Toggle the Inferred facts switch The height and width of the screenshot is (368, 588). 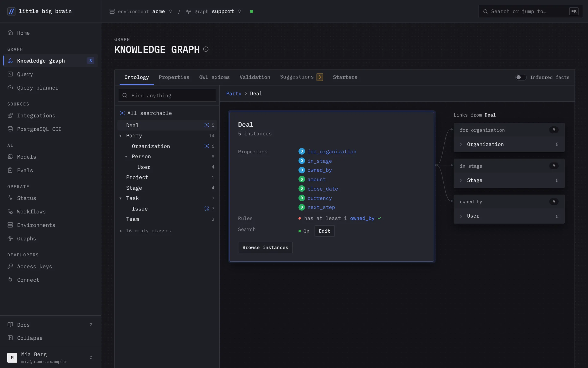[521, 77]
